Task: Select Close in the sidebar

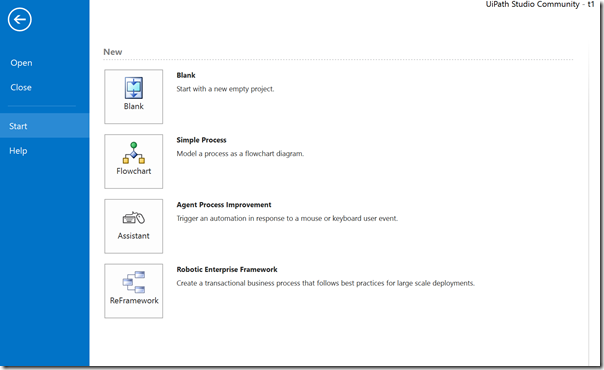Action: [21, 87]
